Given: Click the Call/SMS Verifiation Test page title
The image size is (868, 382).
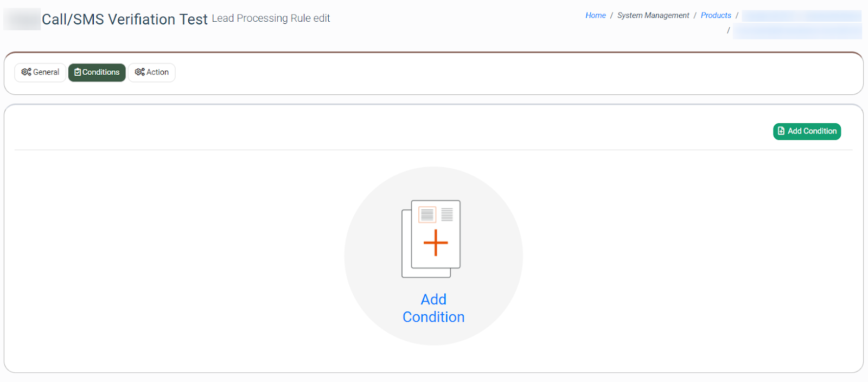Looking at the screenshot, I should point(125,20).
